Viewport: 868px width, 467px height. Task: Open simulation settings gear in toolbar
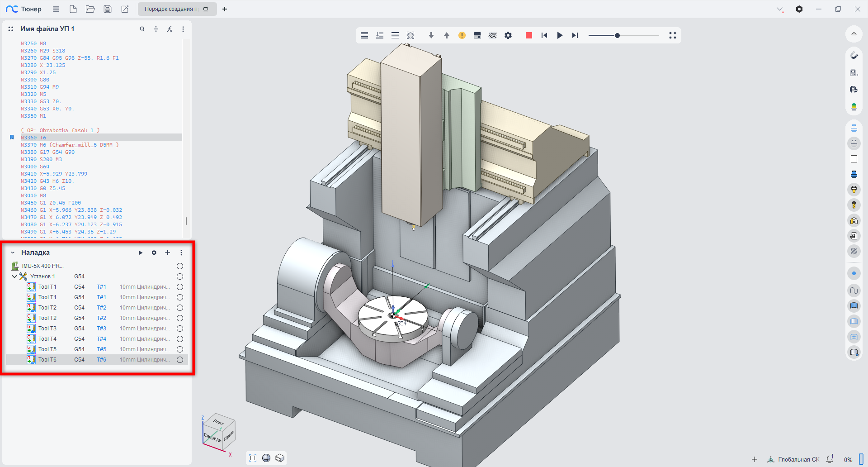click(508, 35)
